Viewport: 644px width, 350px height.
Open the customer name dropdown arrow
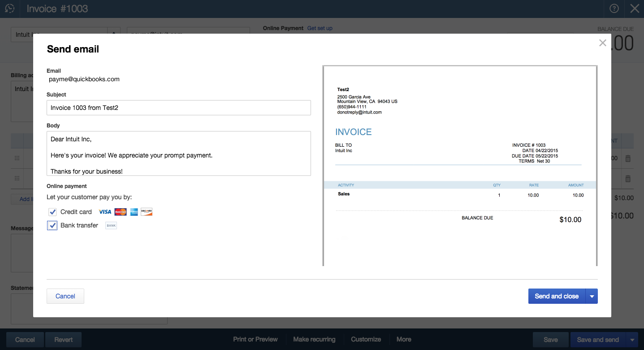pyautogui.click(x=114, y=35)
